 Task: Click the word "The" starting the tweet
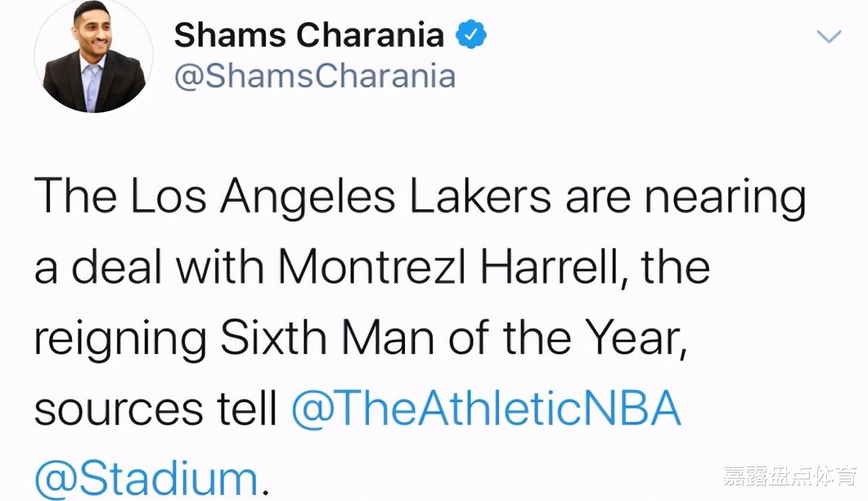77,196
